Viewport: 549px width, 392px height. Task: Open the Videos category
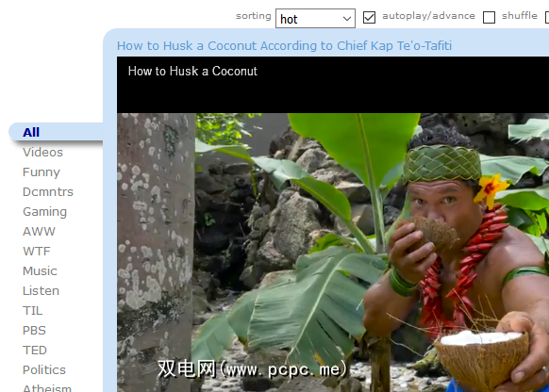click(42, 153)
